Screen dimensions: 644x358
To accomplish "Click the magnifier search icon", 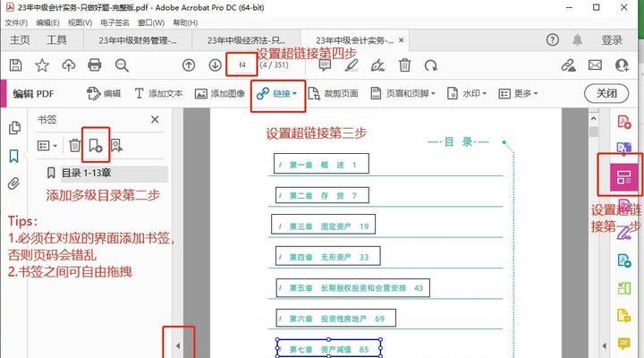I will point(122,65).
